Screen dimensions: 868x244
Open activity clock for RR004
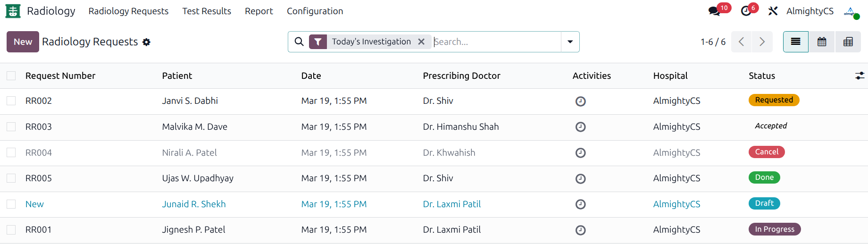(x=581, y=153)
